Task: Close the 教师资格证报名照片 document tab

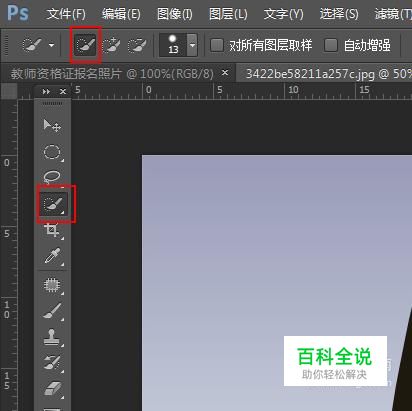Action: (x=225, y=72)
